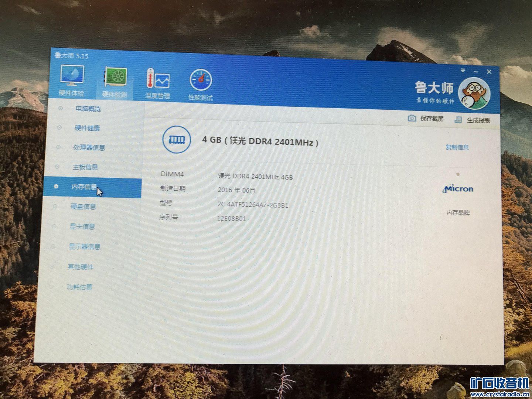
Task: Click the date 2016 年 06月
Action: 236,190
